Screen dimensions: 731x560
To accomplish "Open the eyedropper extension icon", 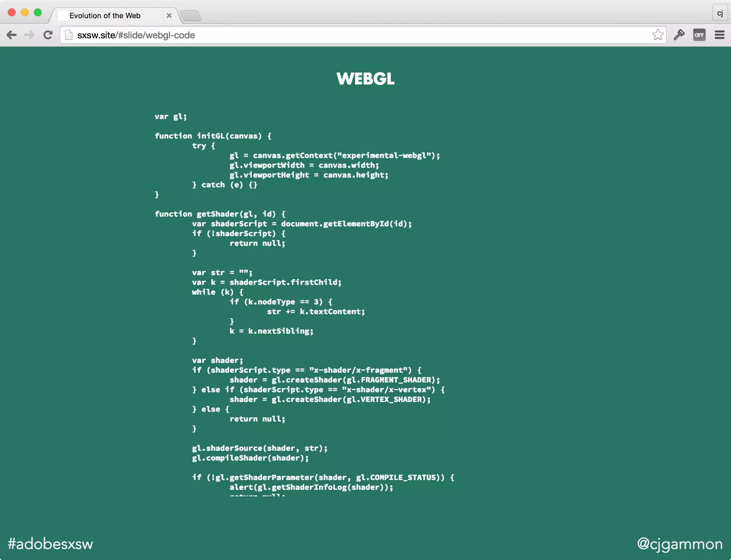I will pos(679,35).
